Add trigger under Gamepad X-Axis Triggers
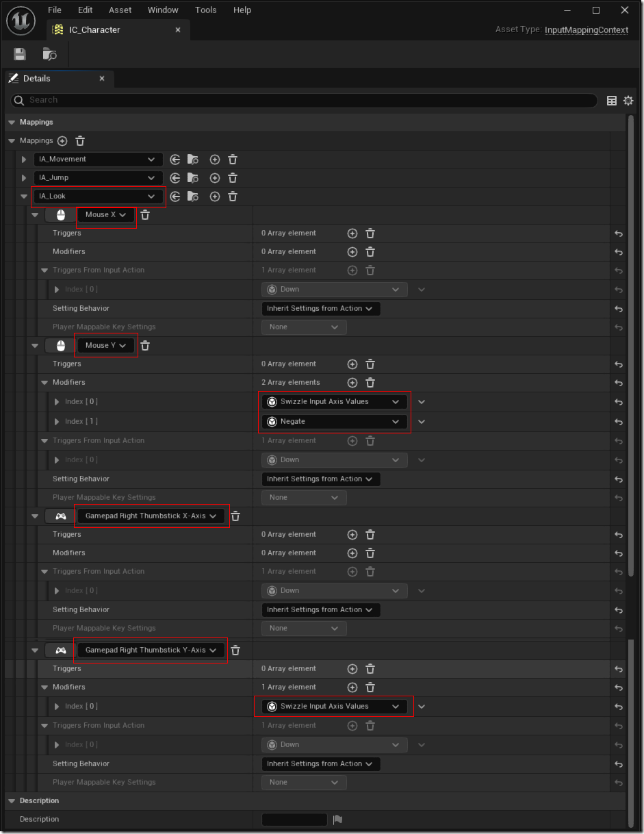 (352, 535)
